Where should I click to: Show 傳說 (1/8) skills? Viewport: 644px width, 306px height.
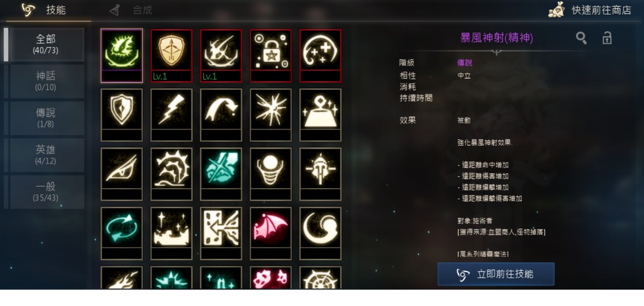46,118
